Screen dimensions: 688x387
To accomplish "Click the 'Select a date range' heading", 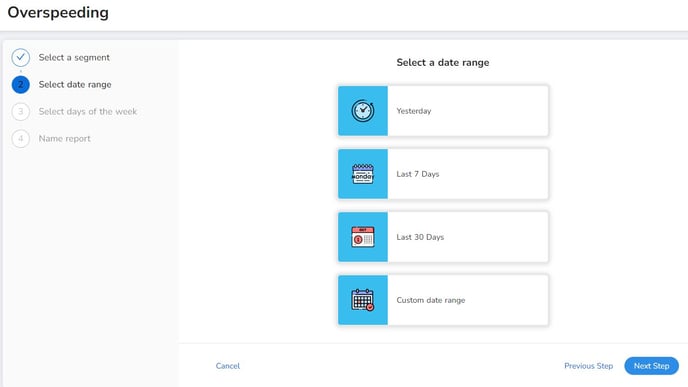I will click(x=443, y=62).
